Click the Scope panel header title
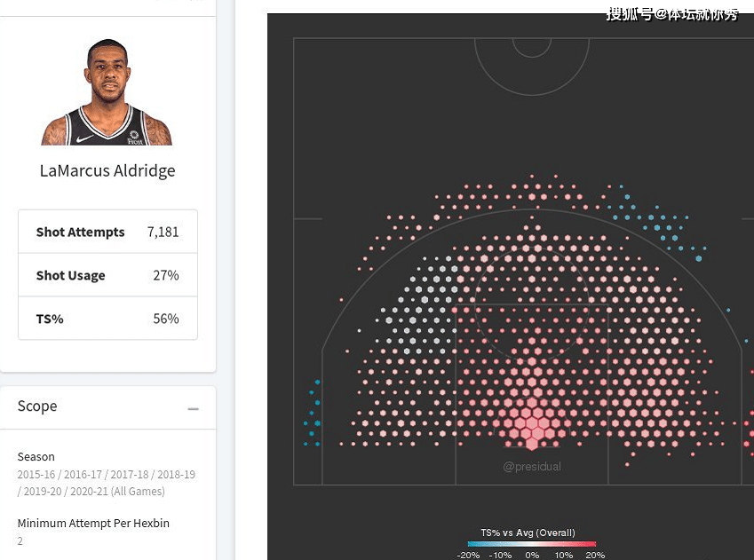Image resolution: width=754 pixels, height=560 pixels. [x=37, y=406]
